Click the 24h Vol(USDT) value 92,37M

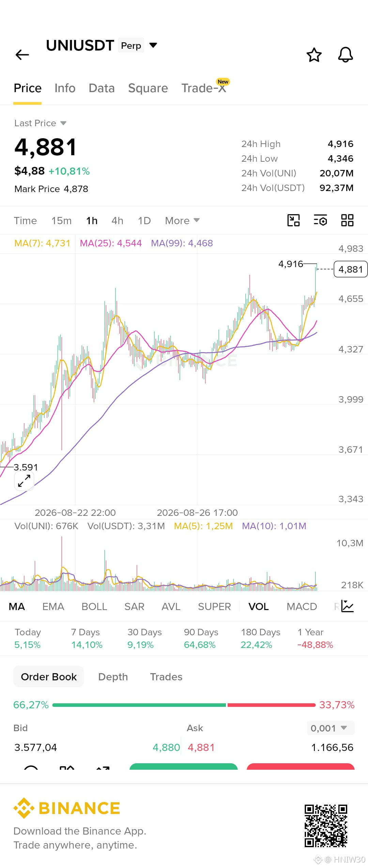click(x=336, y=188)
